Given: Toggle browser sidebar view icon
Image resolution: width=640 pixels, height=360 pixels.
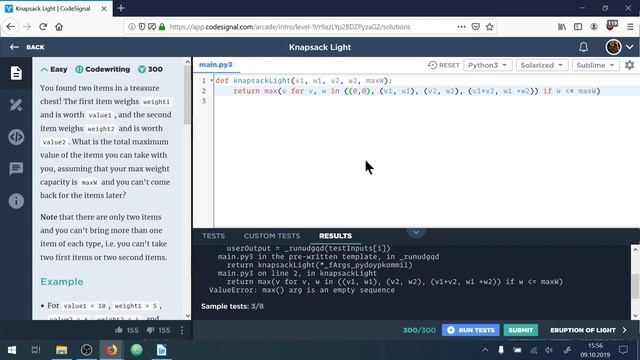Looking at the screenshot, I should (578, 27).
